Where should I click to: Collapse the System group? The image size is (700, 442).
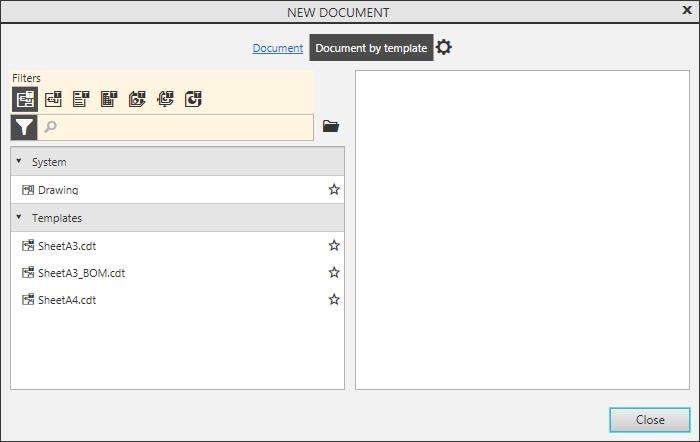pos(19,161)
